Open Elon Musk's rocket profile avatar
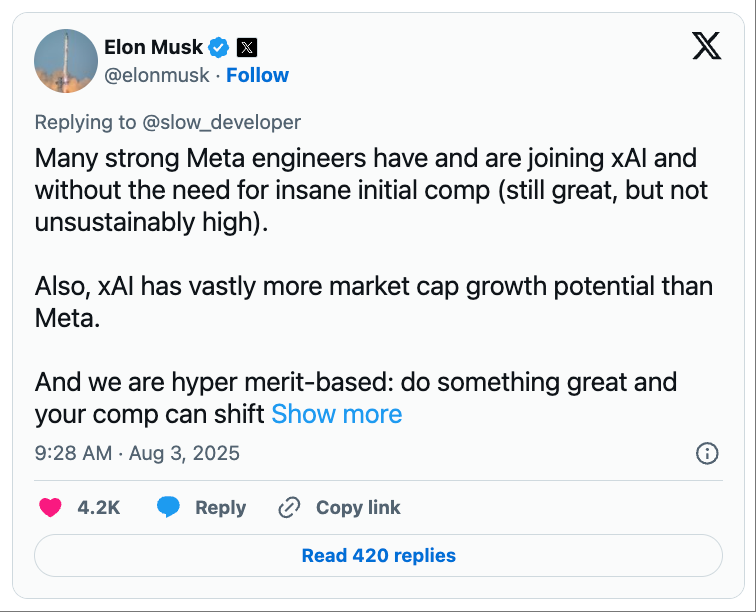Image resolution: width=756 pixels, height=612 pixels. tap(66, 61)
